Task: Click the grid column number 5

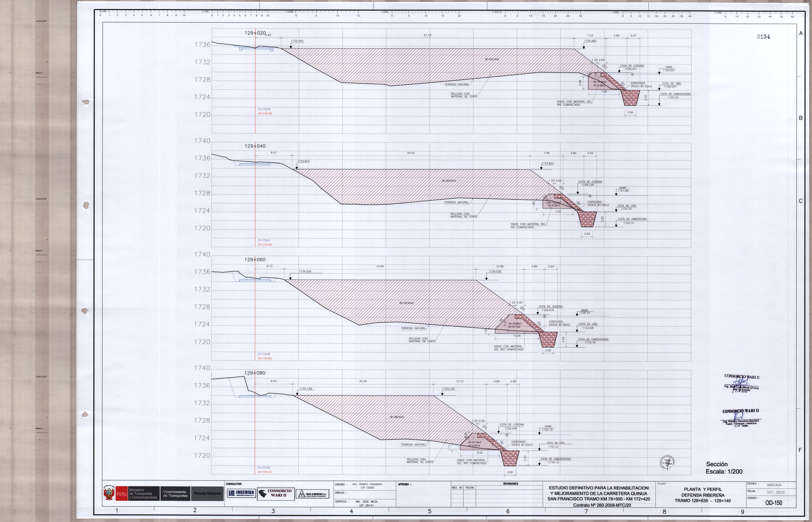Action: click(x=429, y=511)
